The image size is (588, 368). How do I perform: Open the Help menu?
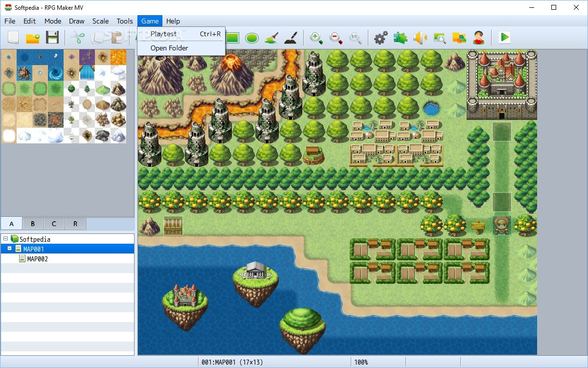pyautogui.click(x=173, y=21)
